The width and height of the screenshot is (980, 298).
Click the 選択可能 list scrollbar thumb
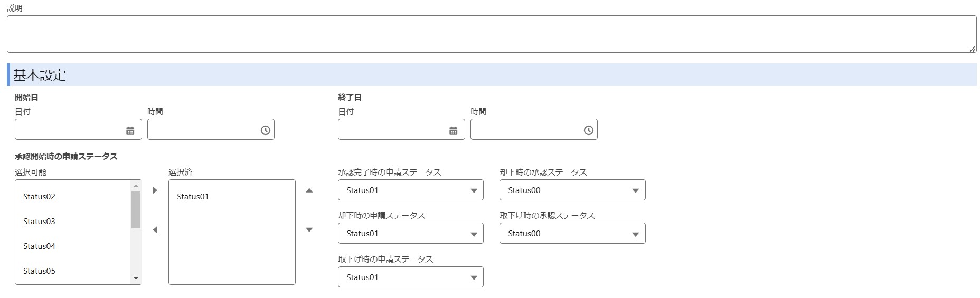[x=136, y=209]
